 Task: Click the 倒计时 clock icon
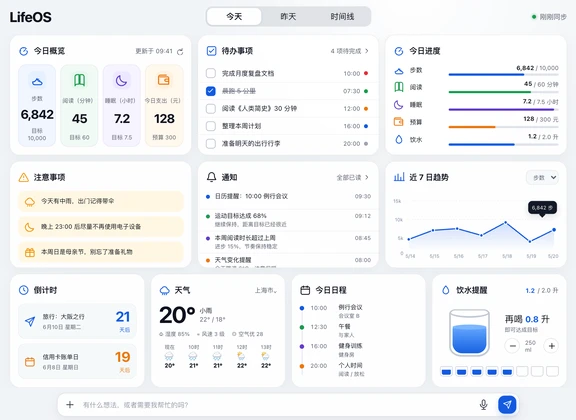coord(24,290)
